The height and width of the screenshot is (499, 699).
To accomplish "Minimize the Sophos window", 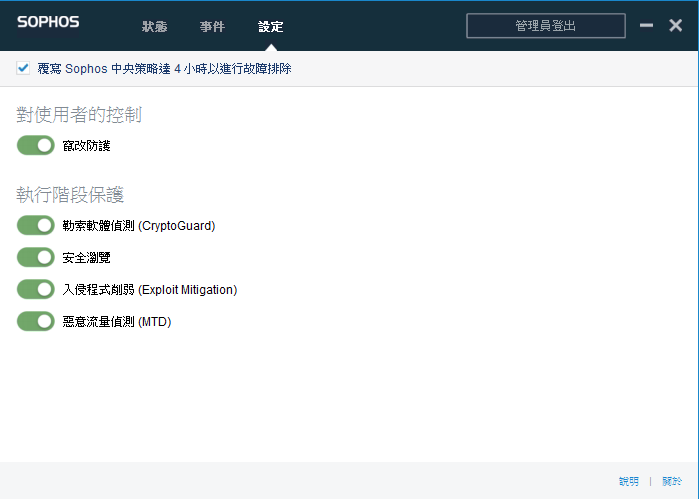I will click(647, 26).
